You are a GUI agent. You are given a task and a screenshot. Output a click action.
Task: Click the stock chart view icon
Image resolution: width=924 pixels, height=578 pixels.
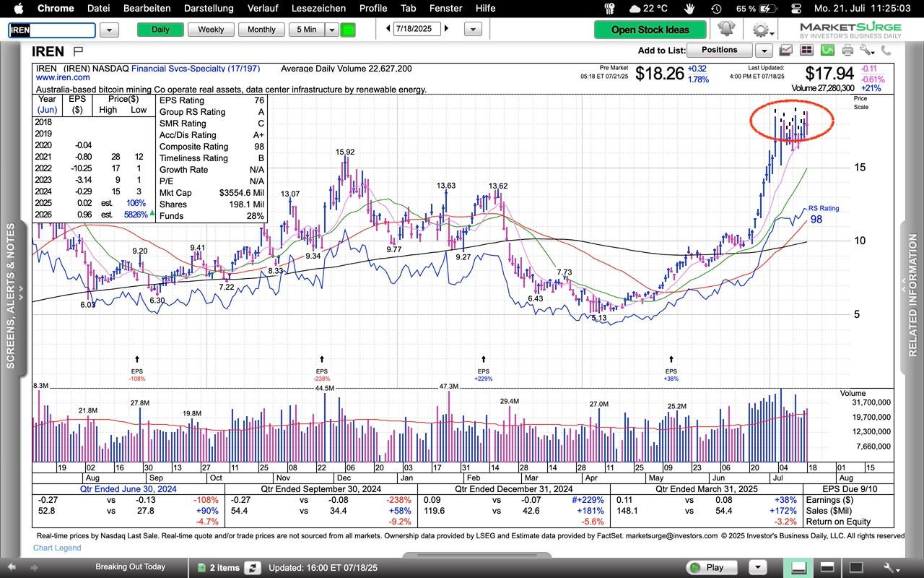(785, 50)
